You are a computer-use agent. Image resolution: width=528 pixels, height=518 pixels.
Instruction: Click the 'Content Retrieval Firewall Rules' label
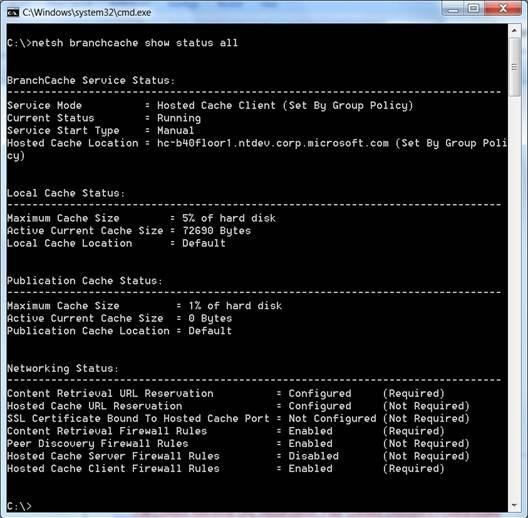pyautogui.click(x=107, y=431)
